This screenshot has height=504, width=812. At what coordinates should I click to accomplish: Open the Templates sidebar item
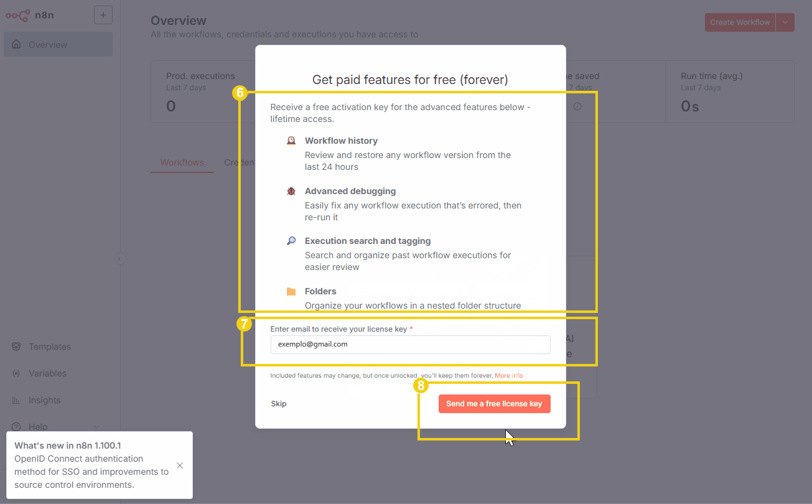pos(50,347)
